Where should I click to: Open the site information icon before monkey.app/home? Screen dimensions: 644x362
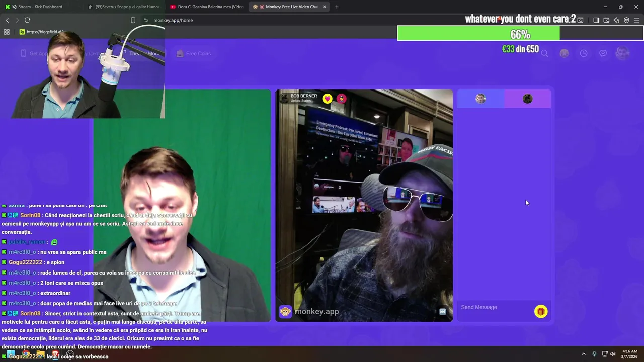[x=146, y=20]
